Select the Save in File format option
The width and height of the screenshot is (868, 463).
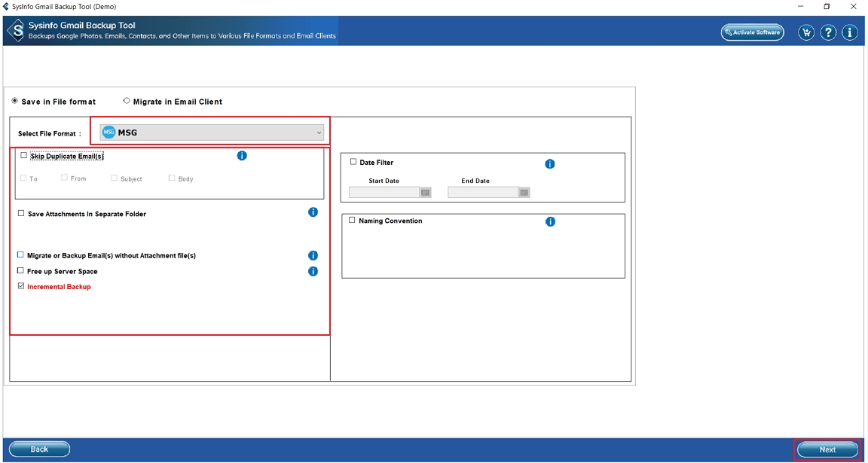pos(15,101)
